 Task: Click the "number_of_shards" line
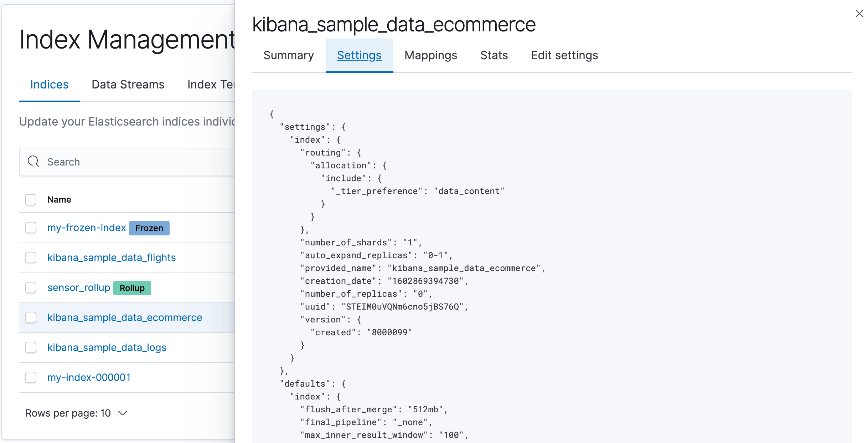(x=361, y=243)
